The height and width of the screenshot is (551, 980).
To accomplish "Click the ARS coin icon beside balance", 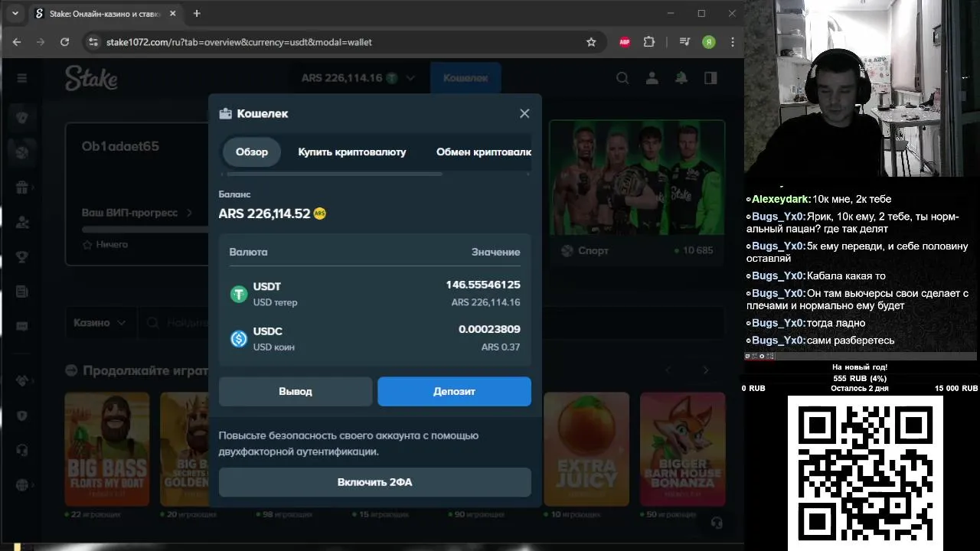I will pyautogui.click(x=320, y=214).
